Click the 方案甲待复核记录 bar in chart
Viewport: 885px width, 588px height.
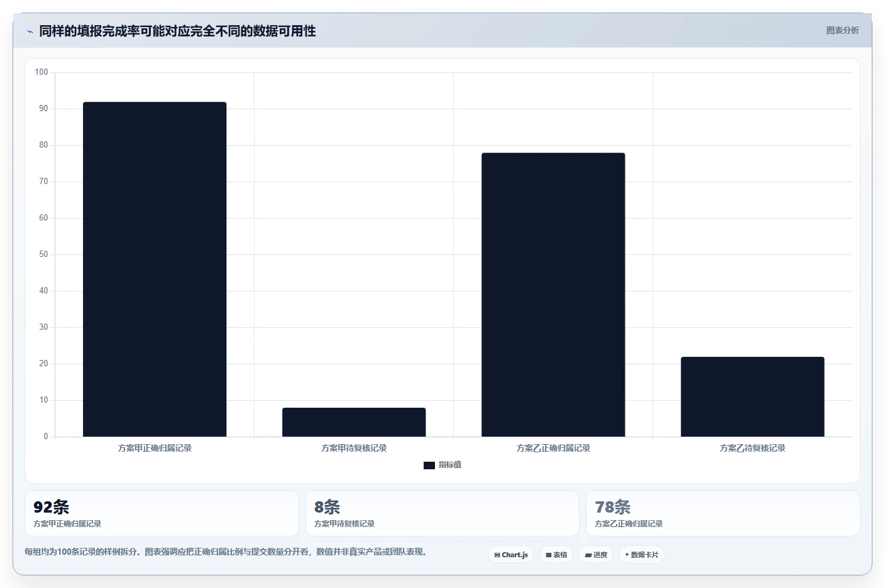(x=354, y=422)
